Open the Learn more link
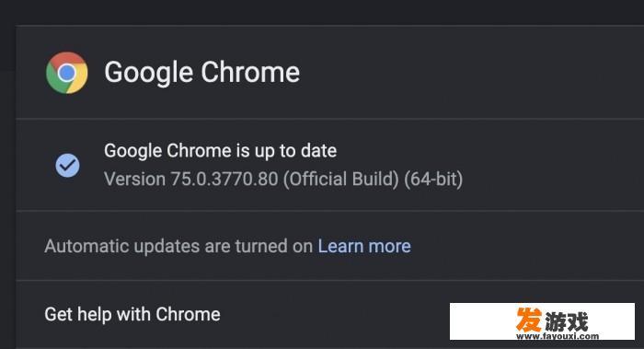 point(364,246)
